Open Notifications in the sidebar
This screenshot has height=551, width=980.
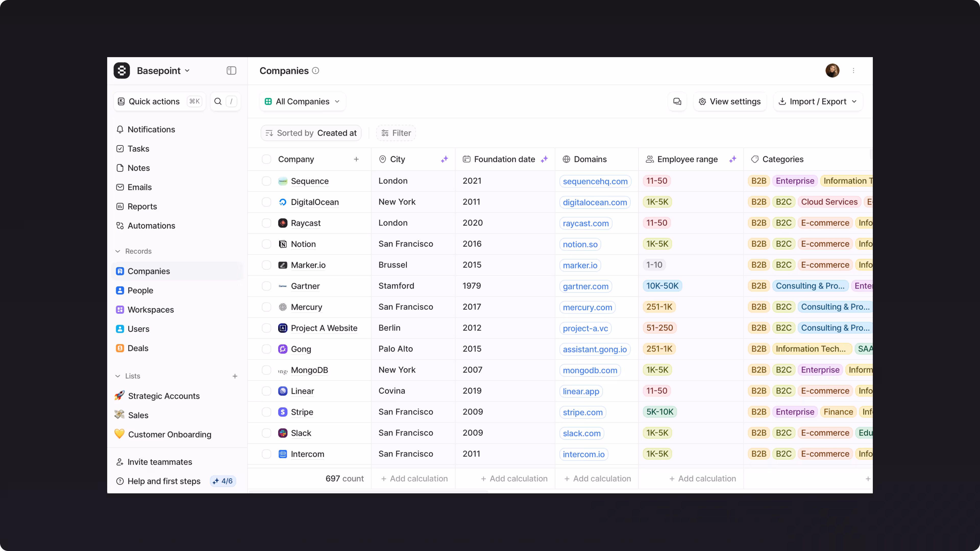[178, 130]
